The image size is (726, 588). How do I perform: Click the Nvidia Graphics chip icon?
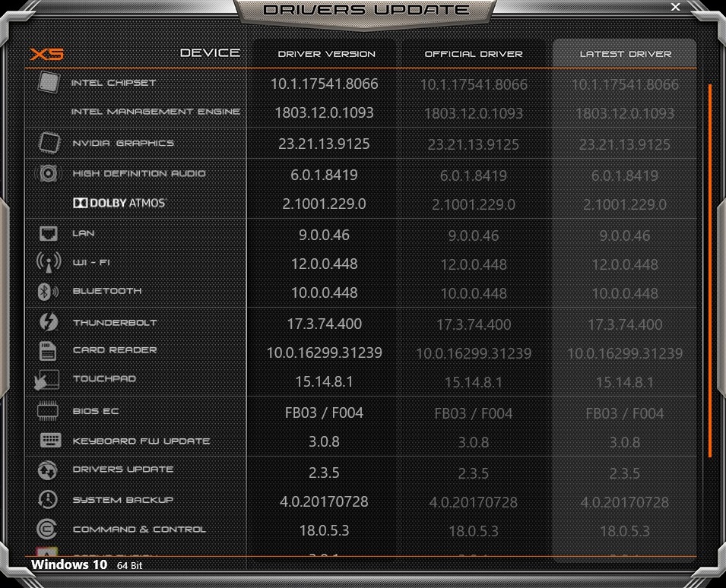pyautogui.click(x=49, y=143)
